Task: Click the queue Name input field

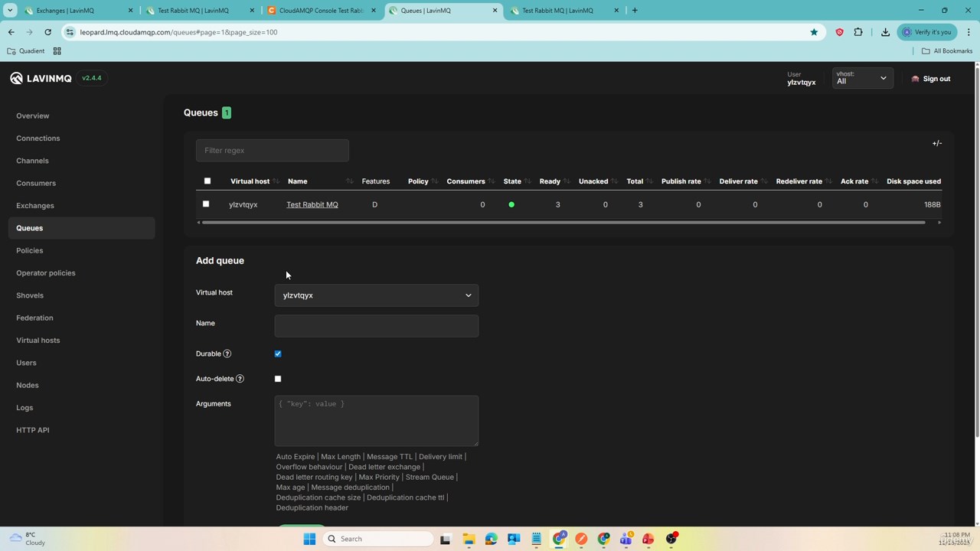Action: tap(377, 326)
